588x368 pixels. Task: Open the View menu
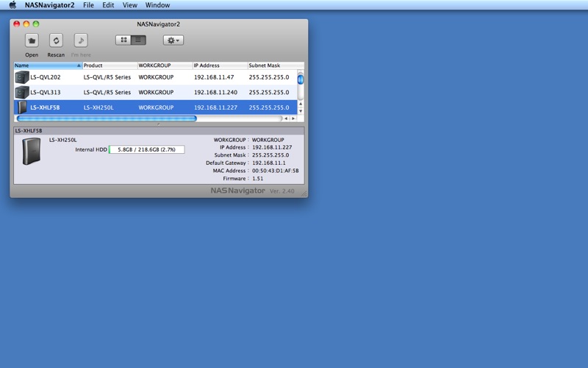coord(129,5)
